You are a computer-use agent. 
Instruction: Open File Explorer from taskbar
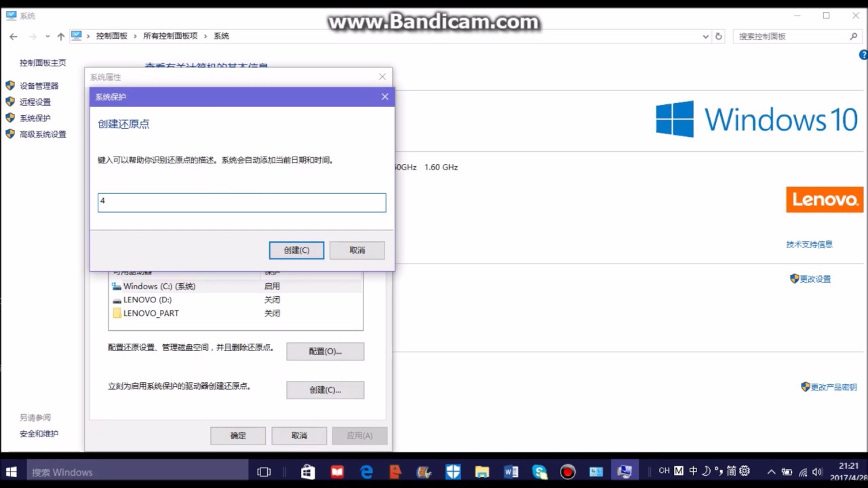[x=482, y=472]
